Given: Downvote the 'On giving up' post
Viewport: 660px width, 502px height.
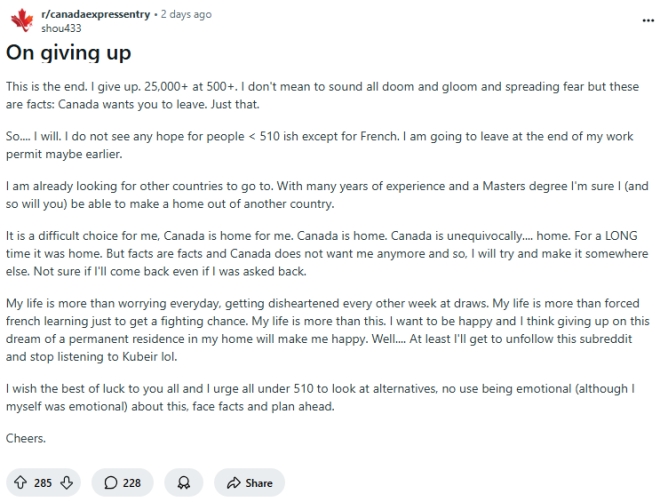Looking at the screenshot, I should coord(68,482).
